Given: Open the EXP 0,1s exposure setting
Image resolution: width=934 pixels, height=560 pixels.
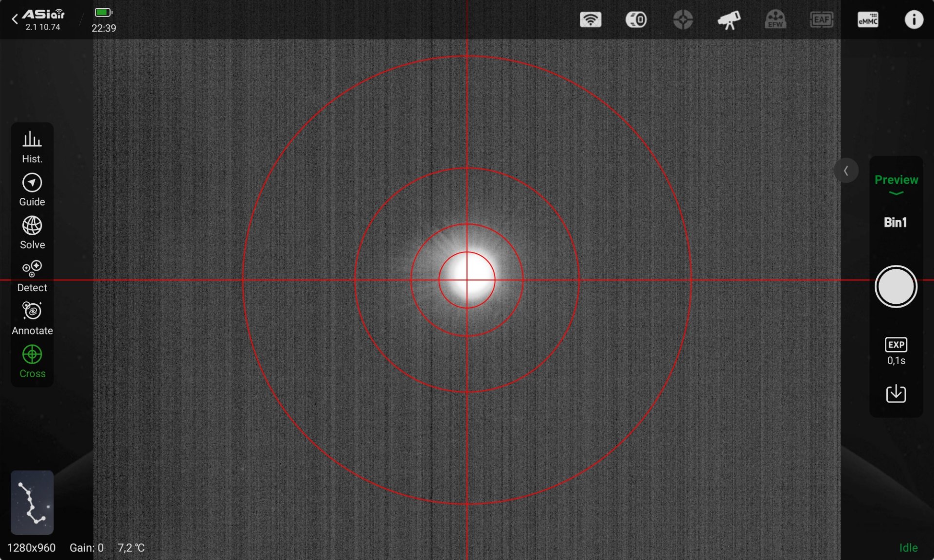Looking at the screenshot, I should point(896,351).
